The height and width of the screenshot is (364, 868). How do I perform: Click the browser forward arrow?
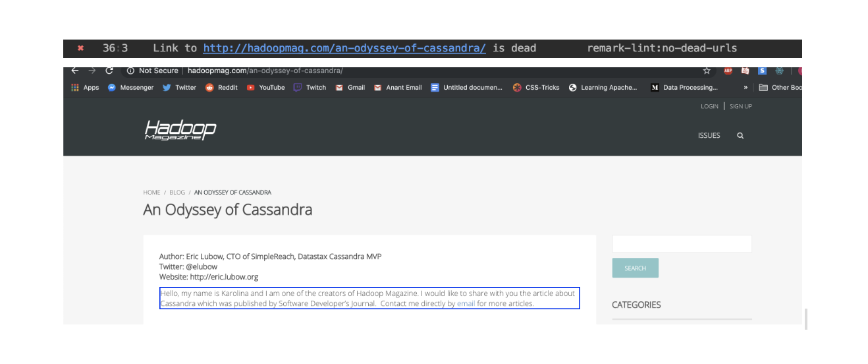coord(92,71)
